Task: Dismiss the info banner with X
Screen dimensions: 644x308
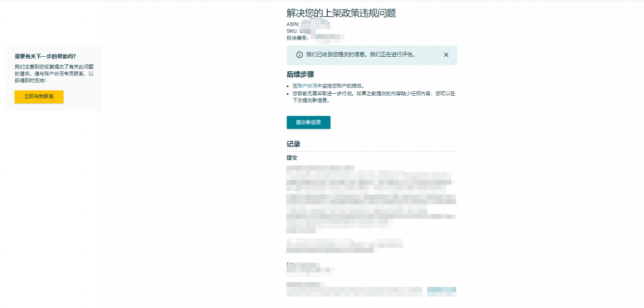Action: (446, 55)
